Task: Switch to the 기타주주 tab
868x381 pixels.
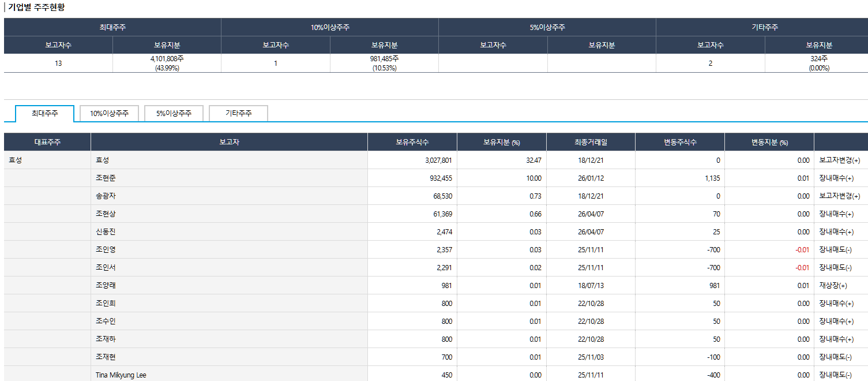Action: (238, 114)
